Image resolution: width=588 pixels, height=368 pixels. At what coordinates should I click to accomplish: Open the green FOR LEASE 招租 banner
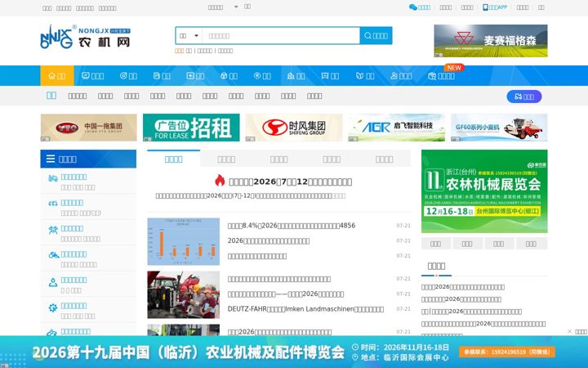191,128
